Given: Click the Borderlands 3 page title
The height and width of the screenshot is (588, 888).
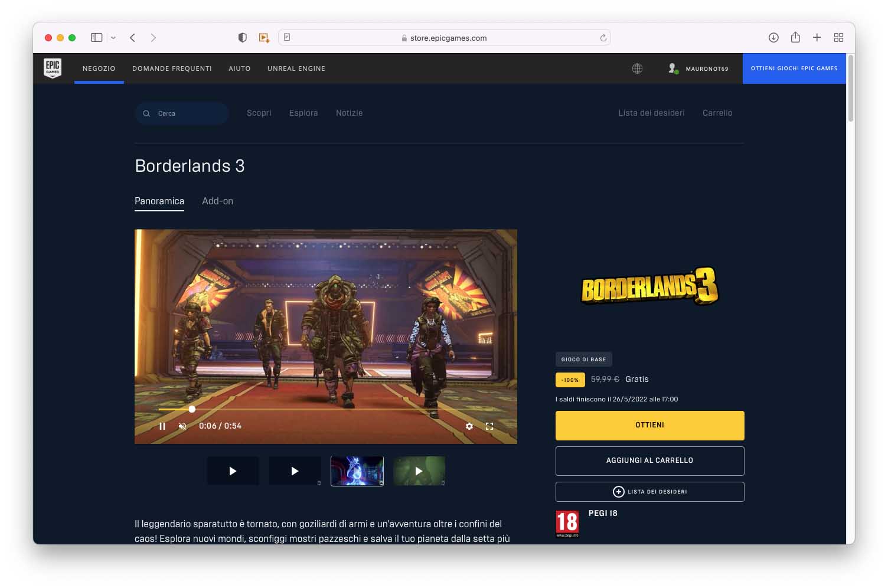Looking at the screenshot, I should click(190, 166).
